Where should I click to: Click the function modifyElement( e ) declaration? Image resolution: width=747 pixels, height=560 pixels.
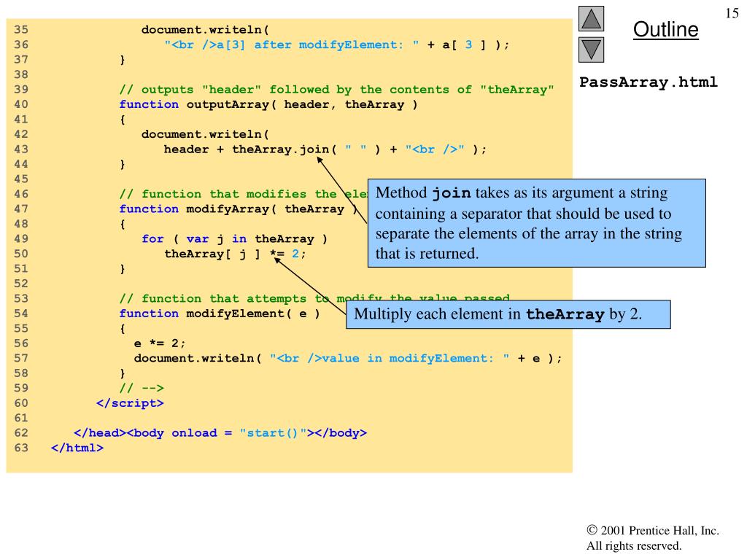[220, 314]
